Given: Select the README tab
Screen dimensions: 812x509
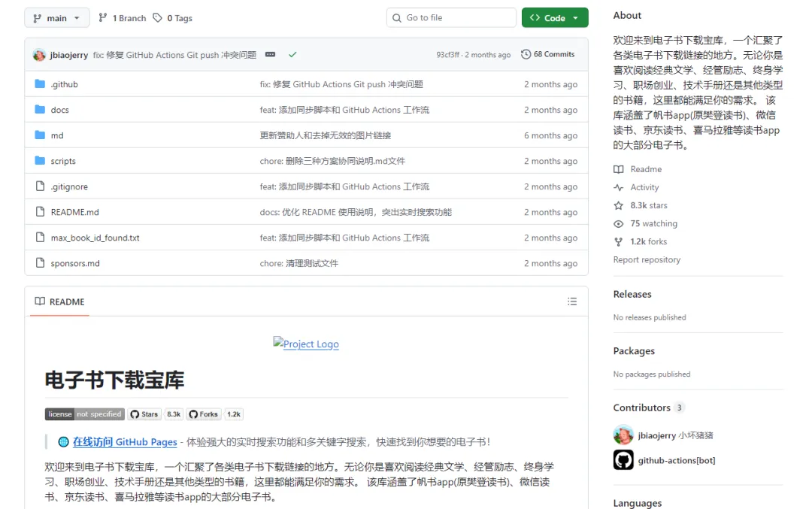Looking at the screenshot, I should pos(59,301).
